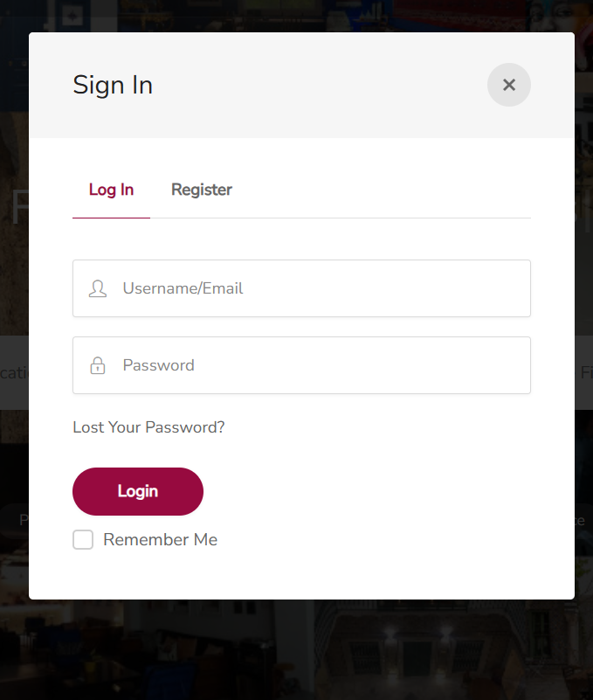Screen dimensions: 593x700
Task: Enable the Remember Me checkbox
Action: coord(83,540)
